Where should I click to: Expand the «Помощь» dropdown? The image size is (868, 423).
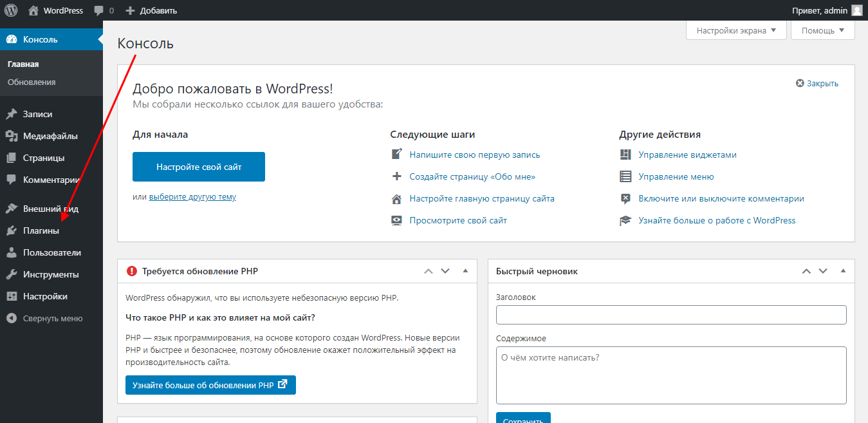point(822,30)
